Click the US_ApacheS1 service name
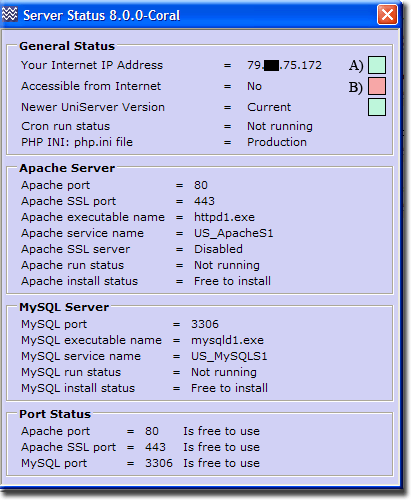The image size is (414, 502). pyautogui.click(x=234, y=233)
